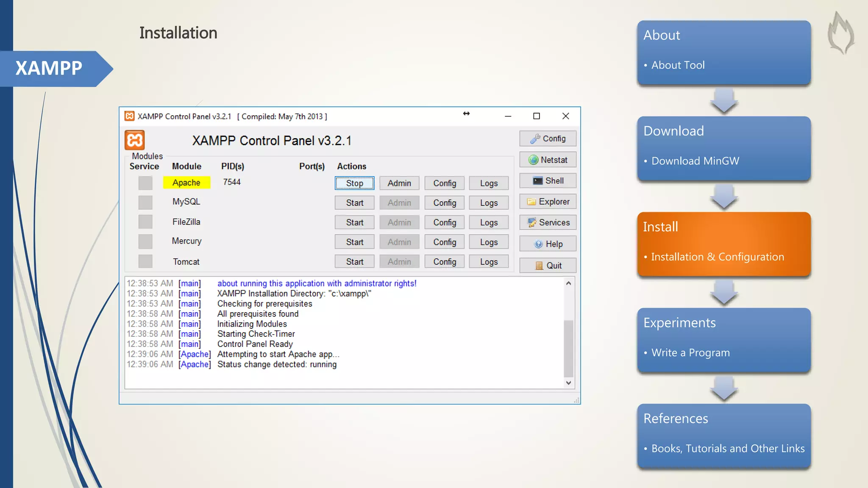Open Help via question mark icon

[x=548, y=244]
